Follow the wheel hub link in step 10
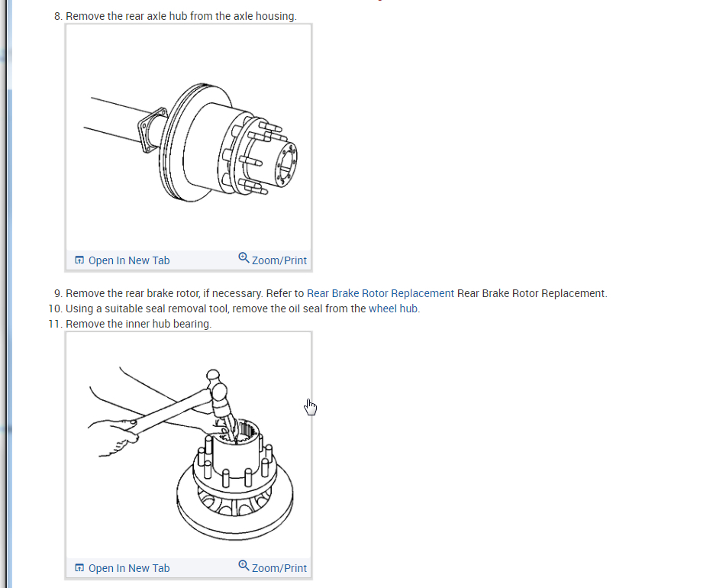The width and height of the screenshot is (713, 588). click(x=393, y=309)
